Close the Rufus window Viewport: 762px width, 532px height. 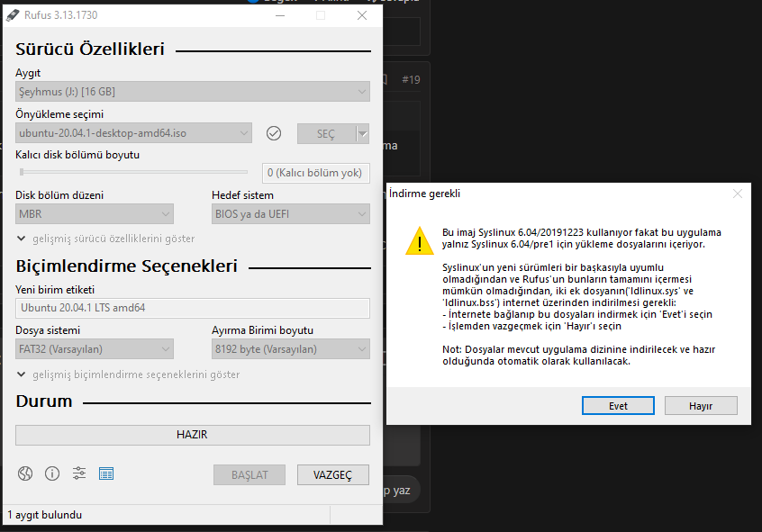coord(362,15)
